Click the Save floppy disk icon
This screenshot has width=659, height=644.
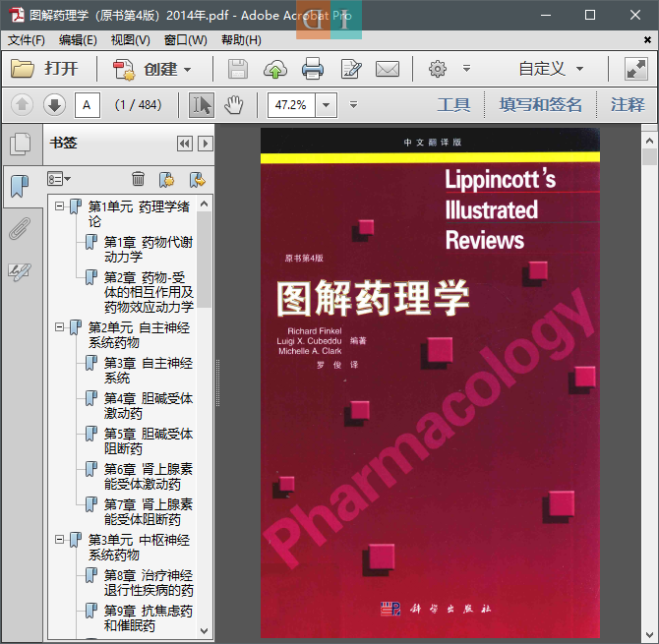click(x=238, y=69)
